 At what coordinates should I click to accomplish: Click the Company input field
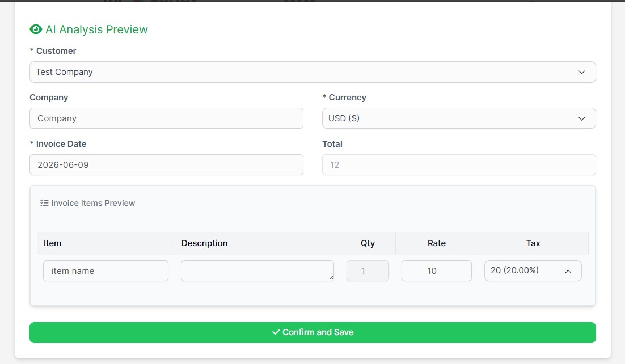(x=166, y=118)
